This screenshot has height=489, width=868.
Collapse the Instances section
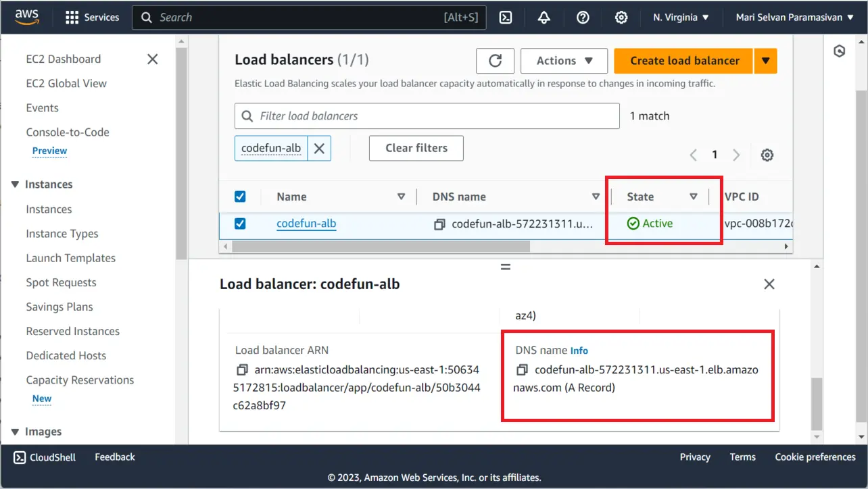coord(16,184)
